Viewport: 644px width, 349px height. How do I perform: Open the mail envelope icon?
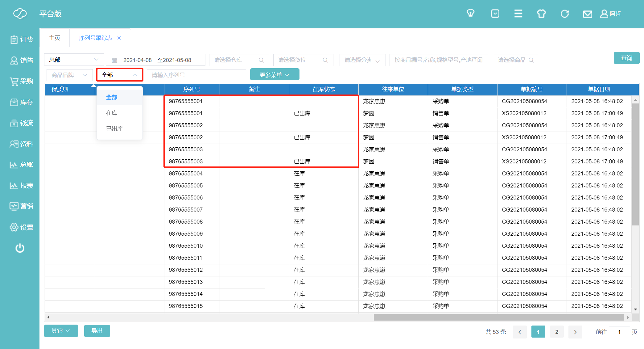pos(587,14)
